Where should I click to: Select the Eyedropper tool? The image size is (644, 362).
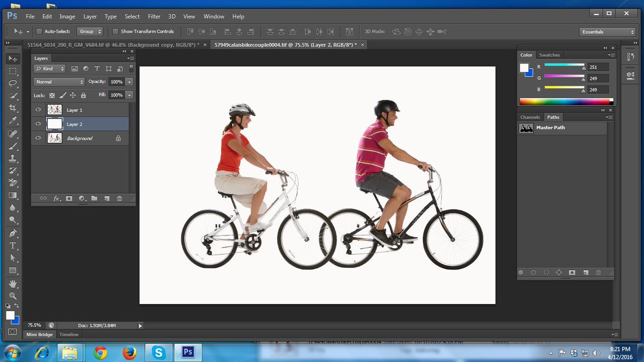(13, 120)
